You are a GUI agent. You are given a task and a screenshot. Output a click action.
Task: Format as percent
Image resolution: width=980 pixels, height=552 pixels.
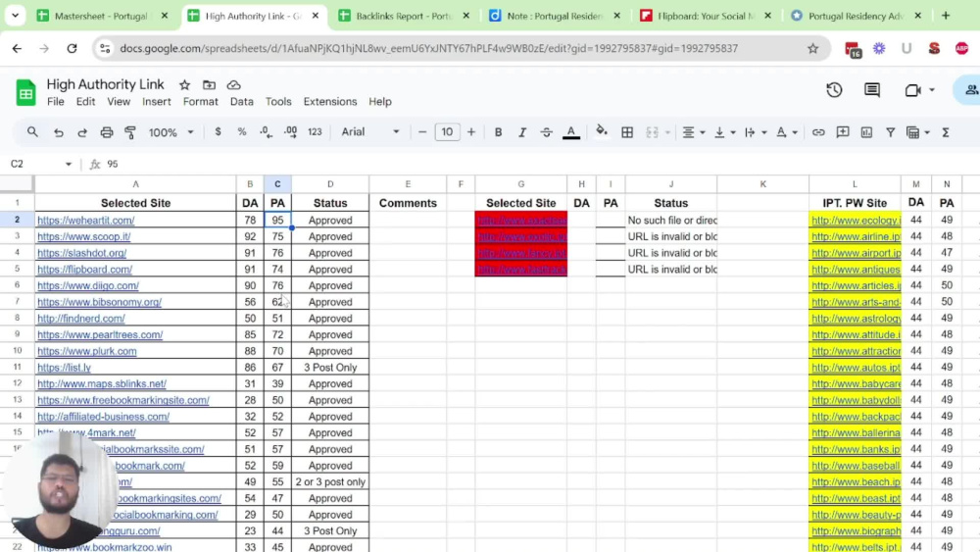pyautogui.click(x=241, y=132)
